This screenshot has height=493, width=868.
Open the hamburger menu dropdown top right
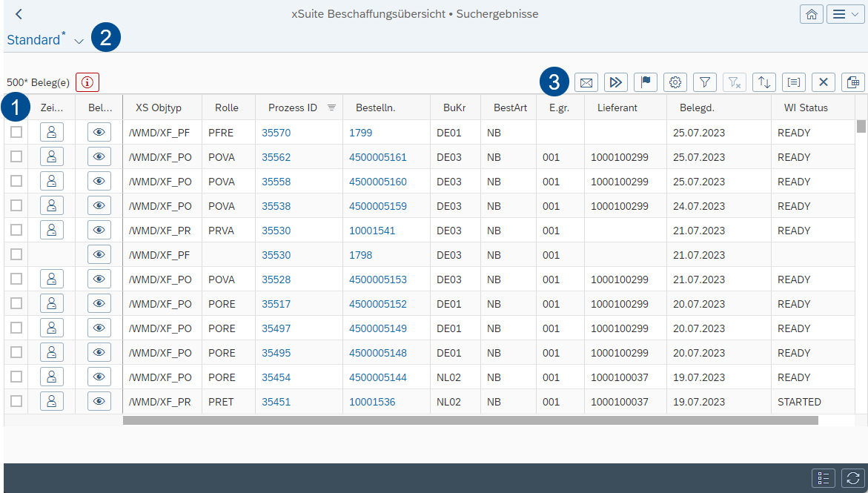[845, 13]
